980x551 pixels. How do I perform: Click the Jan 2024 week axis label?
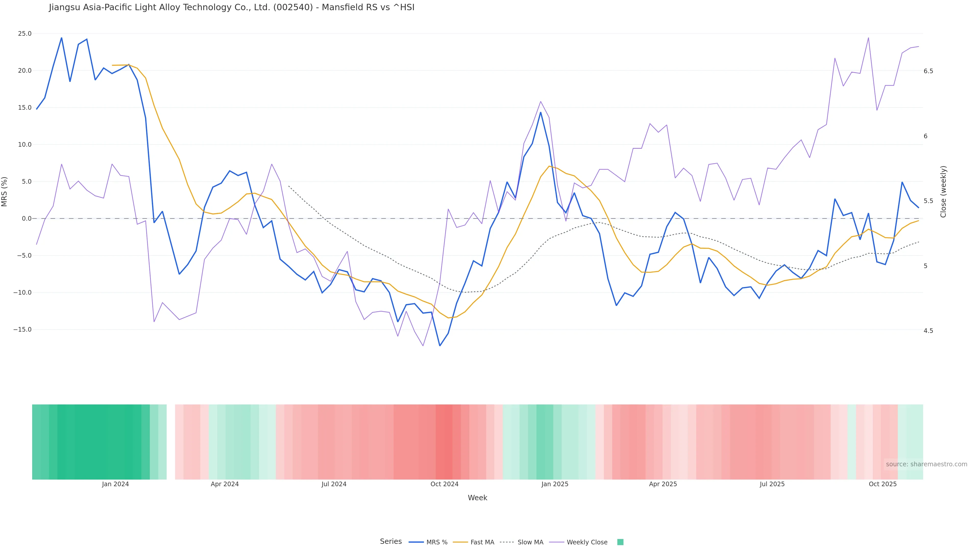pos(115,484)
